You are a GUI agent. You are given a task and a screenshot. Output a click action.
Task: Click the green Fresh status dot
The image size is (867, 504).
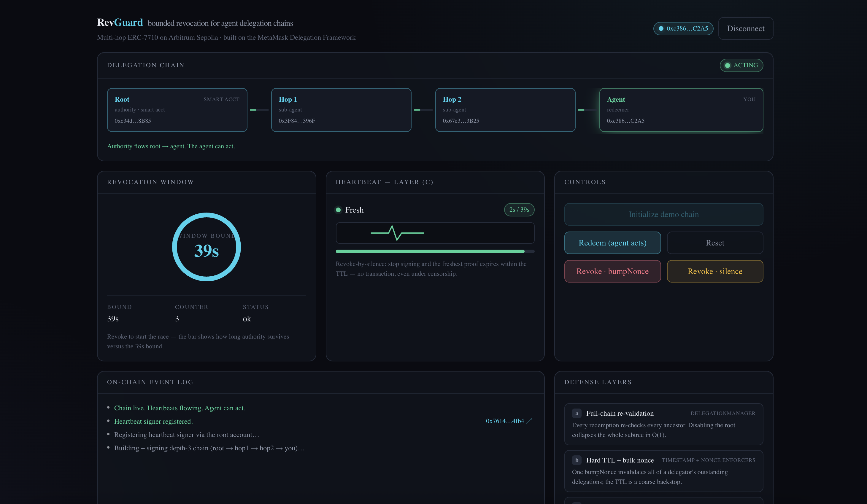[x=338, y=210]
